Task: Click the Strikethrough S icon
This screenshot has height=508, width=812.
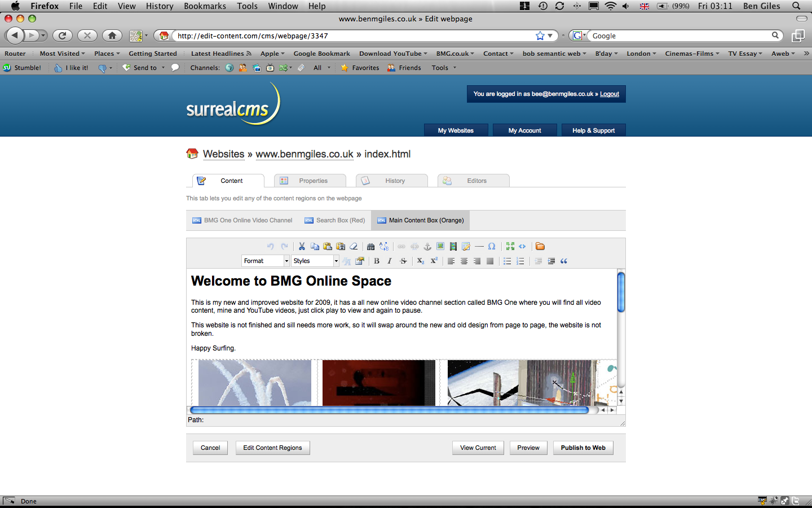Action: pos(403,261)
